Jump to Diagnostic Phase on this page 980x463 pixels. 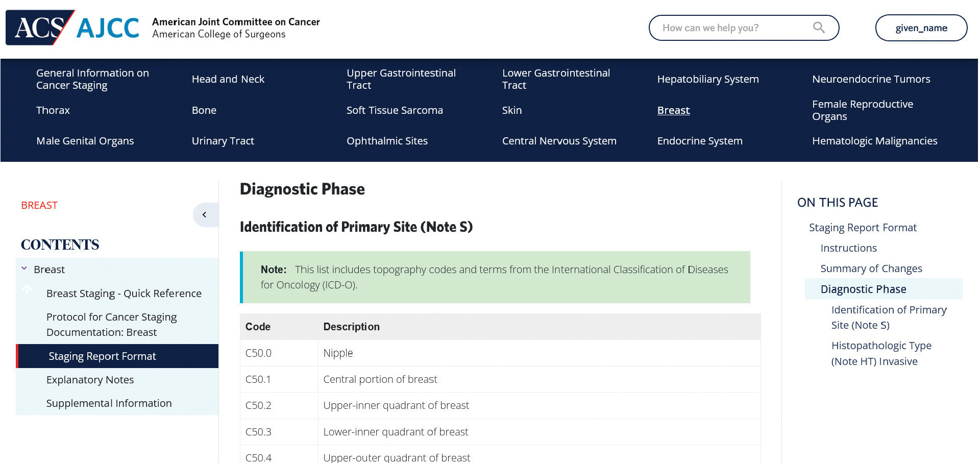[863, 289]
